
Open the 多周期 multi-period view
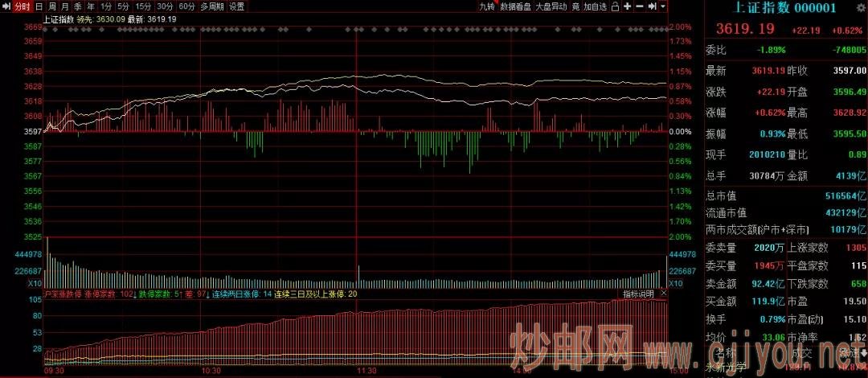212,6
